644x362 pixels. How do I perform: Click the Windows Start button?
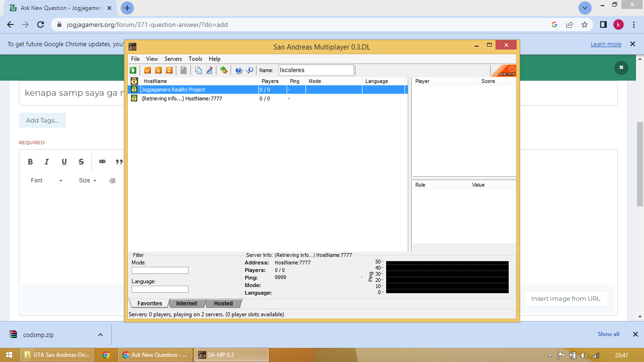(9, 355)
